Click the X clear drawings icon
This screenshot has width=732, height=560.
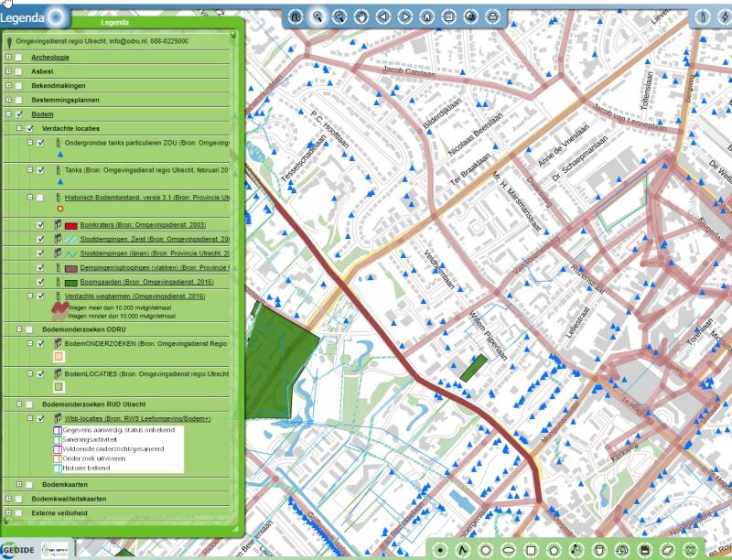coord(691,550)
